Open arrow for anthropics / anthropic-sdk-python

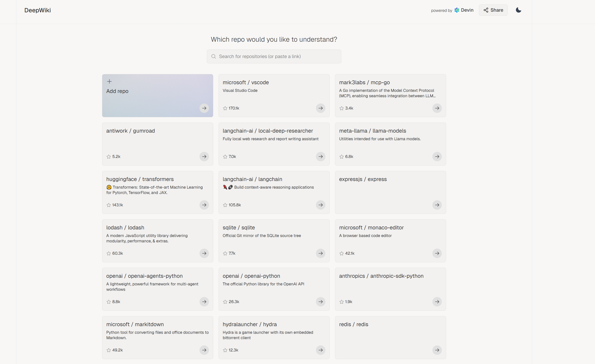coord(437,302)
